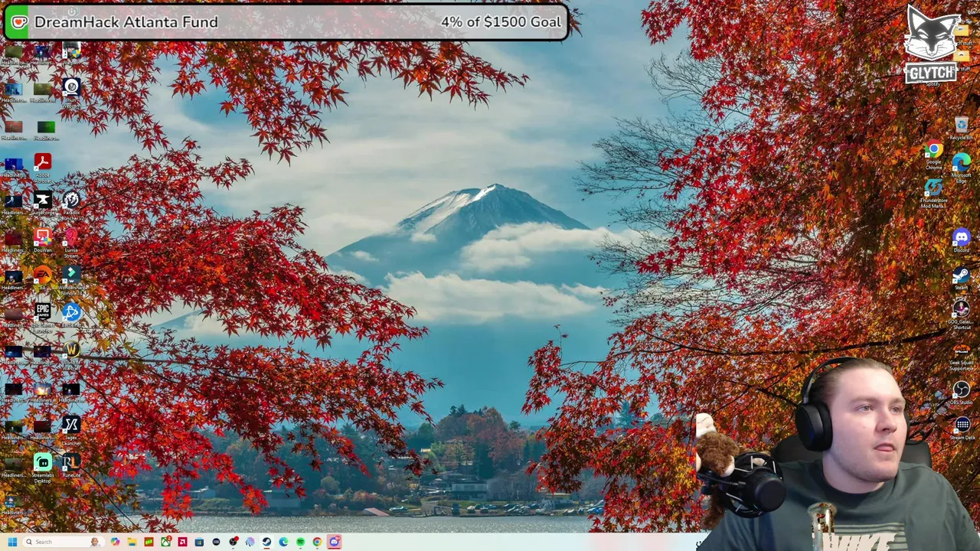This screenshot has width=980, height=551.
Task: Click the taskbar Search box
Action: 64,542
